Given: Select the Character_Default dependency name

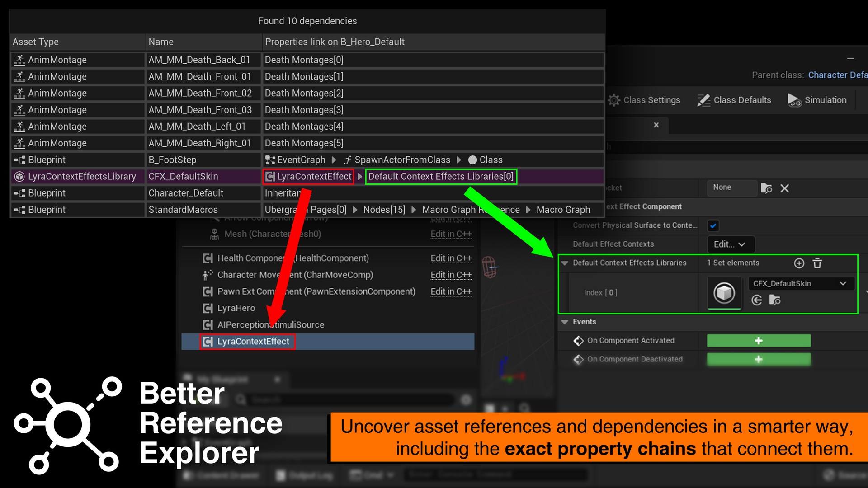Looking at the screenshot, I should tap(186, 193).
